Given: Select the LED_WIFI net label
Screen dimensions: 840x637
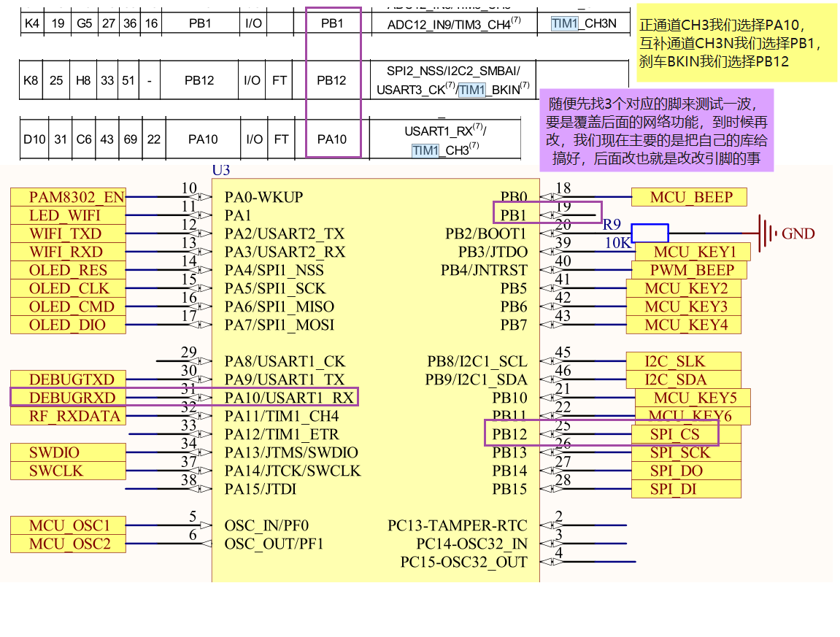Looking at the screenshot, I should [68, 215].
